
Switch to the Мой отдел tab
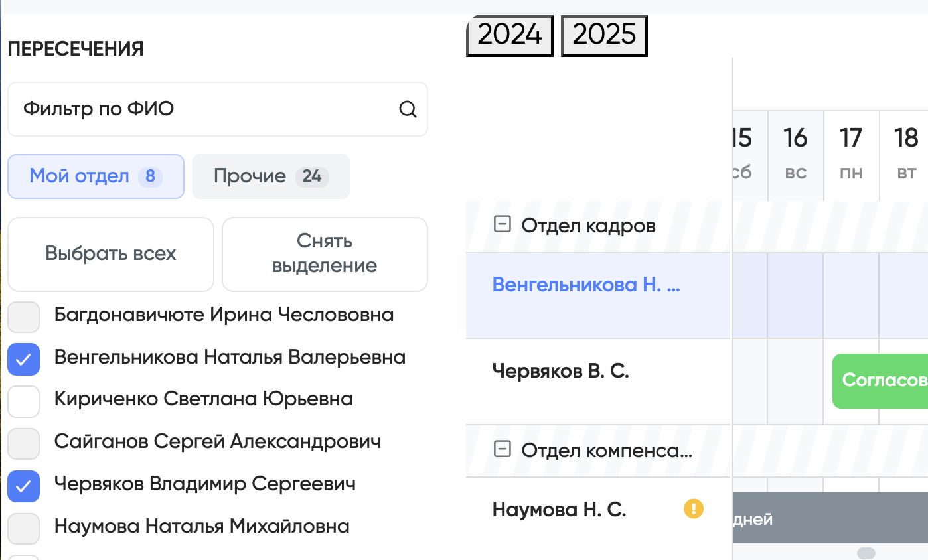pos(96,176)
